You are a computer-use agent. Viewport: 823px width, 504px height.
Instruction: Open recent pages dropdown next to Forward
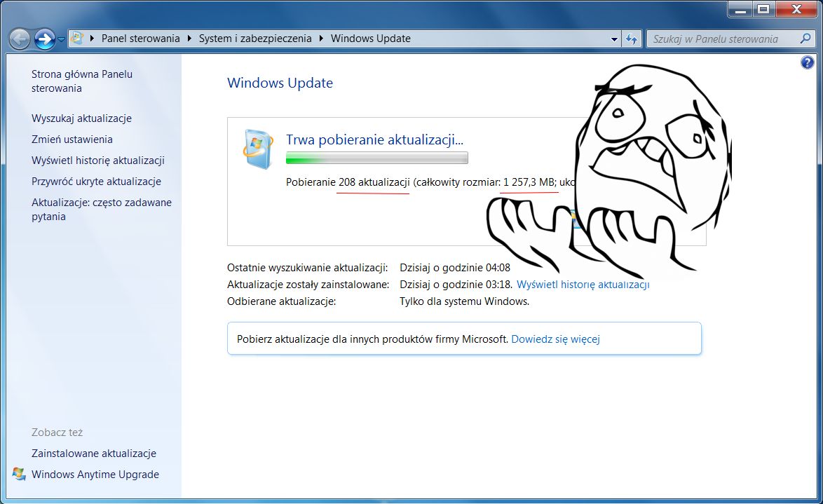click(x=62, y=39)
